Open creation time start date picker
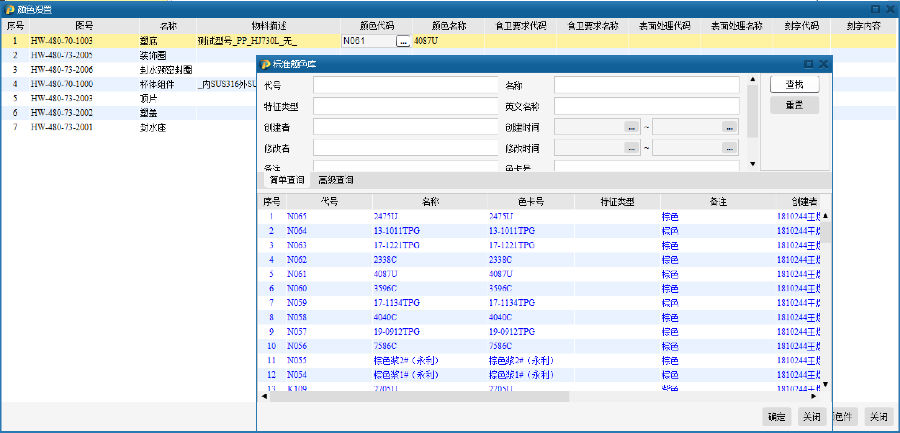Screen dimensions: 900x433 [631, 127]
